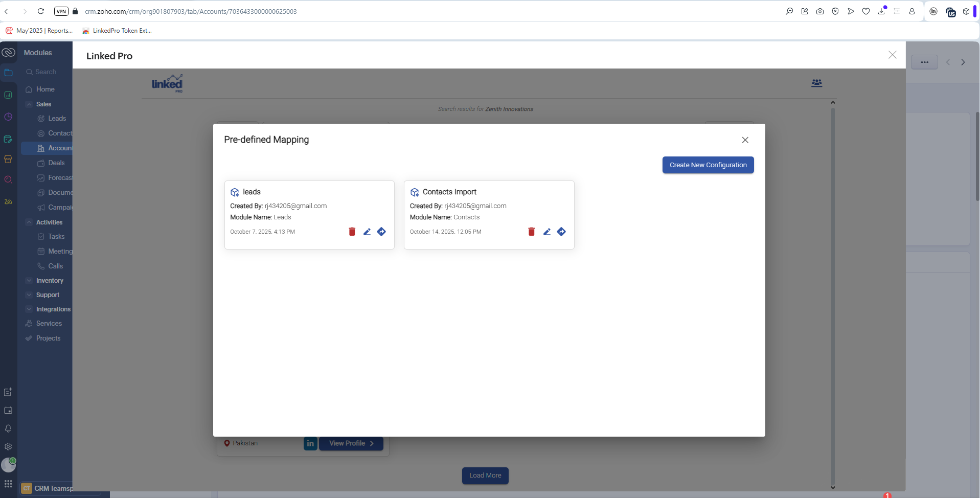Apply the leads mapping via arrow icon
This screenshot has height=498, width=980.
coord(381,232)
